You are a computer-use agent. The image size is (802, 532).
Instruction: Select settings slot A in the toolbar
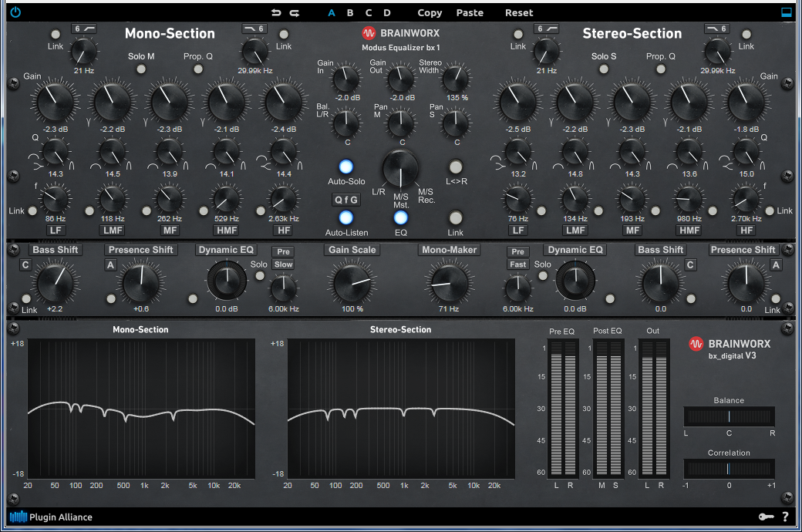[x=332, y=13]
